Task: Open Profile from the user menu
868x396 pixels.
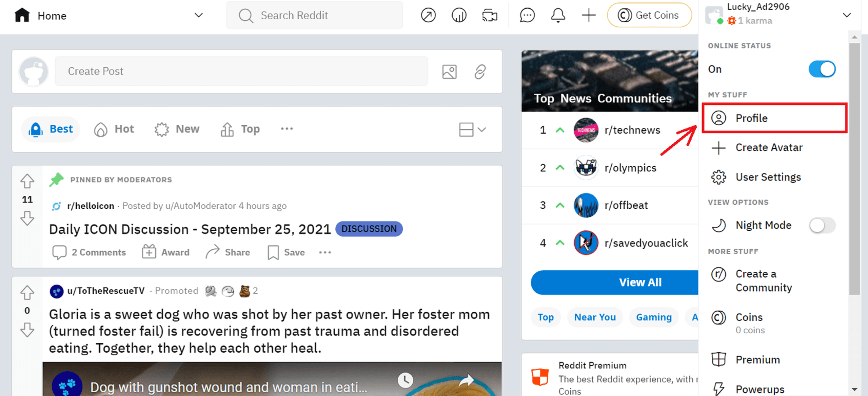Action: [775, 118]
